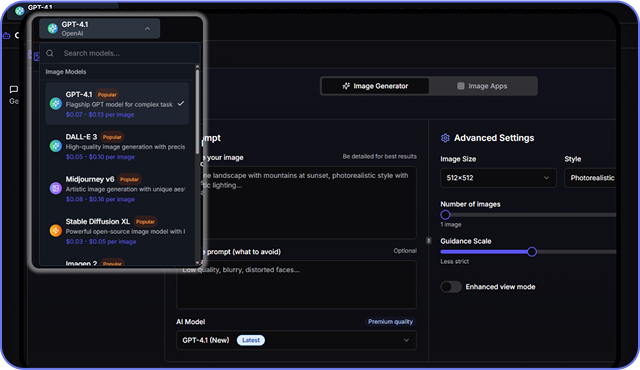Screen dimensions: 640x370
Task: Click the sparkle icon on Image Generator tab
Action: [x=346, y=86]
